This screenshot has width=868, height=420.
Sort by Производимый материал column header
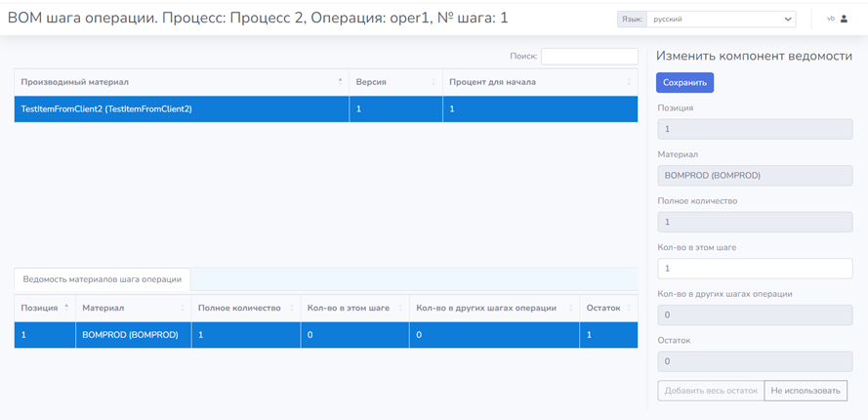coord(182,82)
